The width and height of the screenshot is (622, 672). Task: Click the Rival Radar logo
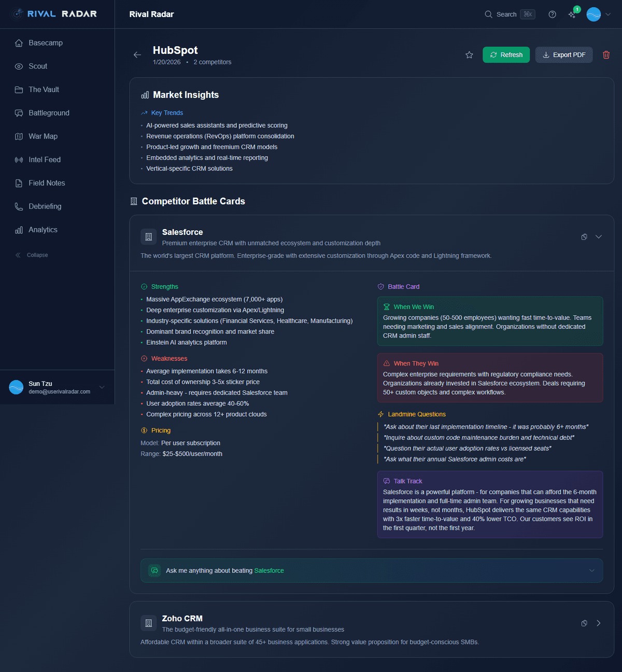(x=55, y=14)
